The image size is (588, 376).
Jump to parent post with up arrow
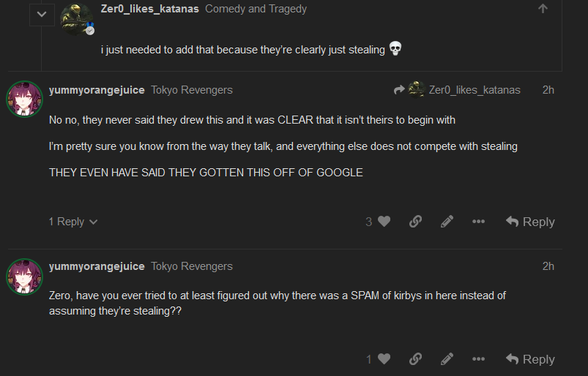tap(543, 9)
